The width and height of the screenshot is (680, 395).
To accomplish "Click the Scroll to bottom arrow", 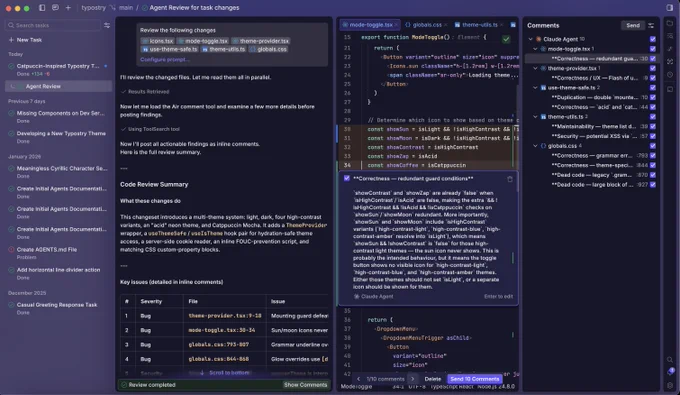I will point(202,372).
